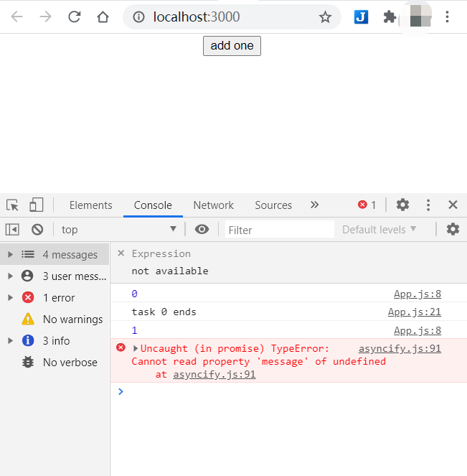
Task: Show more DevTools tabs
Action: click(x=314, y=205)
